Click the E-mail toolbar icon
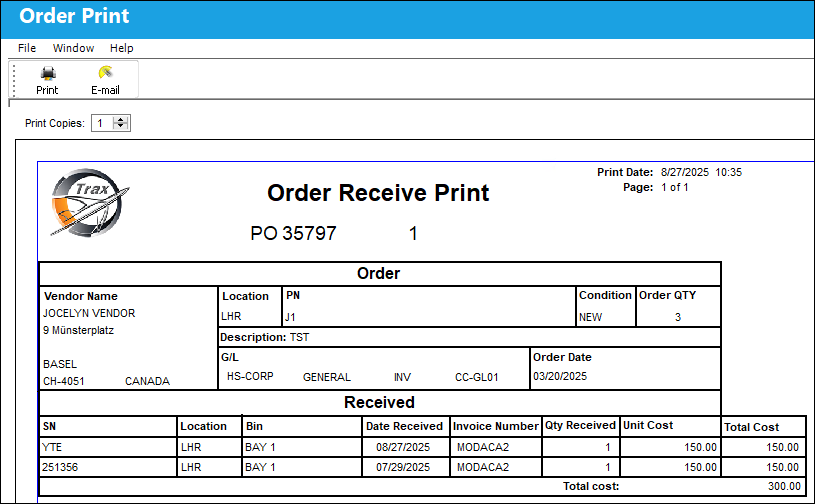This screenshot has width=815, height=504. click(106, 72)
